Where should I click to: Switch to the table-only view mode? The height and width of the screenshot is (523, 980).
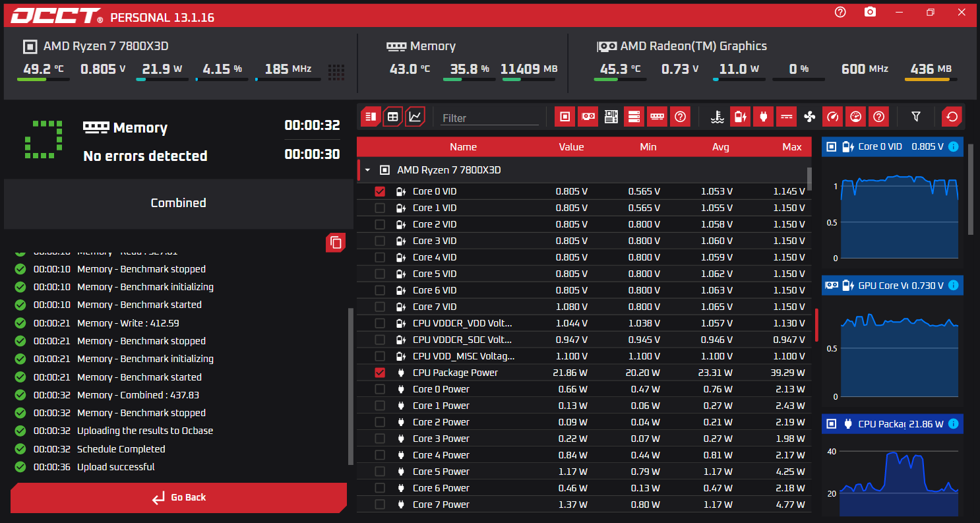pos(393,117)
